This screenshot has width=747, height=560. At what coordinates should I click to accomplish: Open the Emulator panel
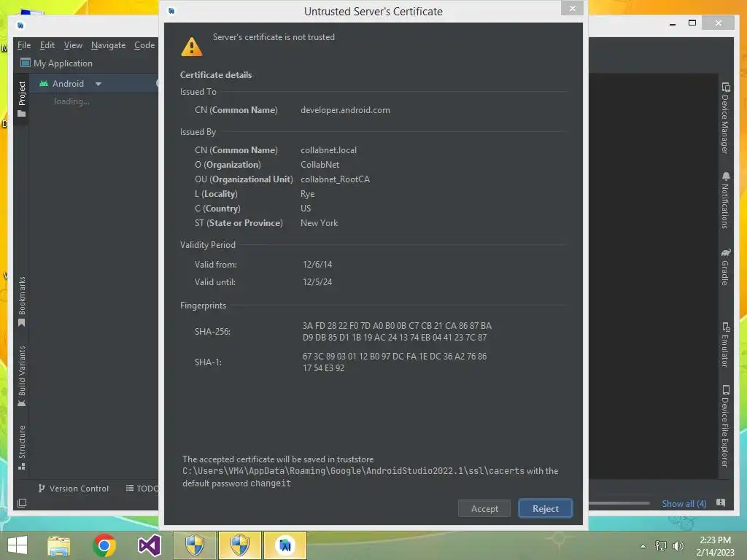coord(725,345)
